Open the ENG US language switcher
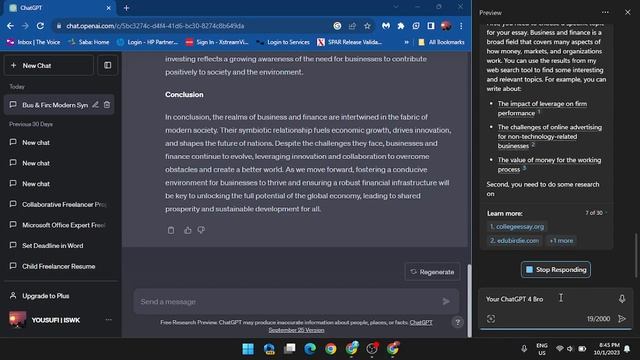Screen dimensions: 640x360 pyautogui.click(x=542, y=349)
